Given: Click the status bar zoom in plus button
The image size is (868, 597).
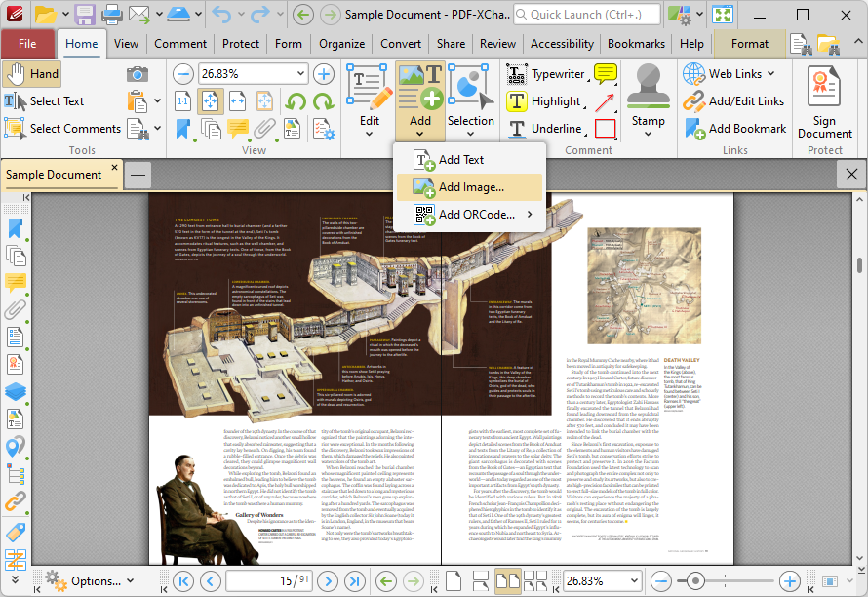Looking at the screenshot, I should pos(790,581).
